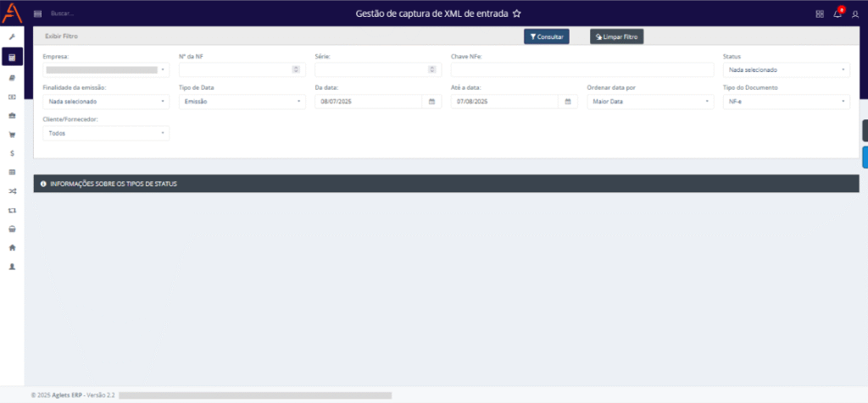Click the Limpar Filtro button
The width and height of the screenshot is (868, 403).
(617, 37)
